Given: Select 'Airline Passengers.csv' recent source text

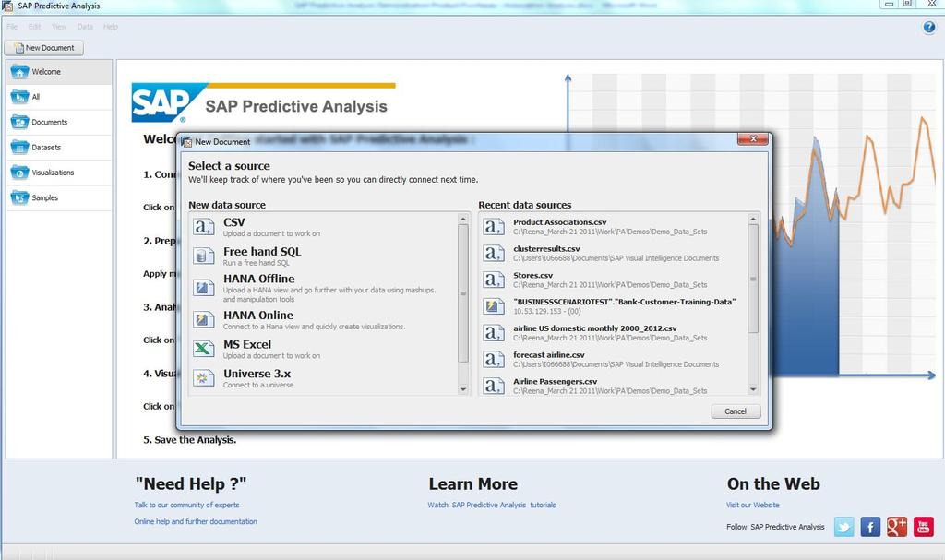Looking at the screenshot, I should 555,382.
